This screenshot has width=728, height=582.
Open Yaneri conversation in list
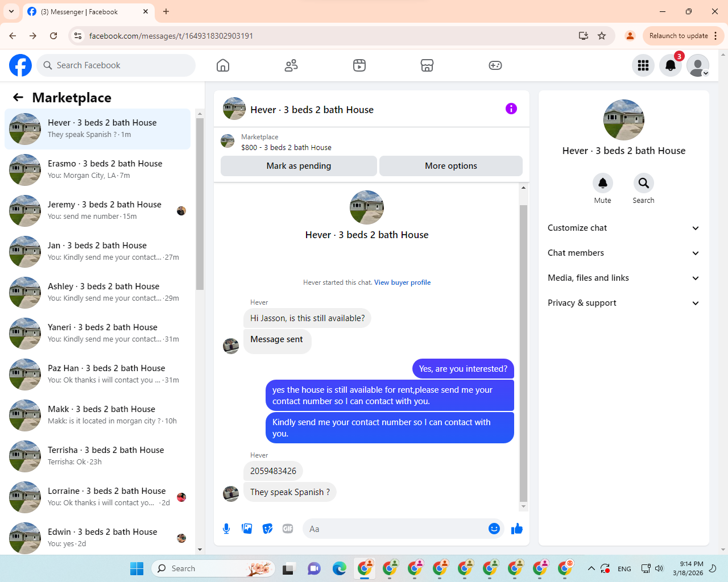coord(97,334)
